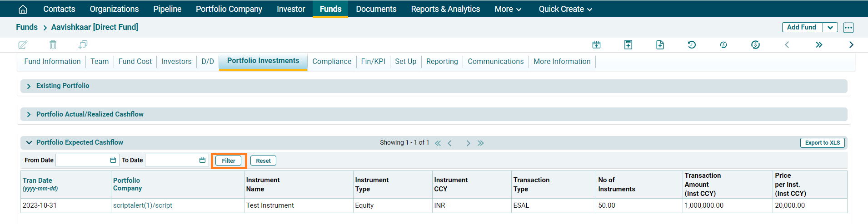Go to next record with right arrow
This screenshot has width=868, height=224.
851,44
